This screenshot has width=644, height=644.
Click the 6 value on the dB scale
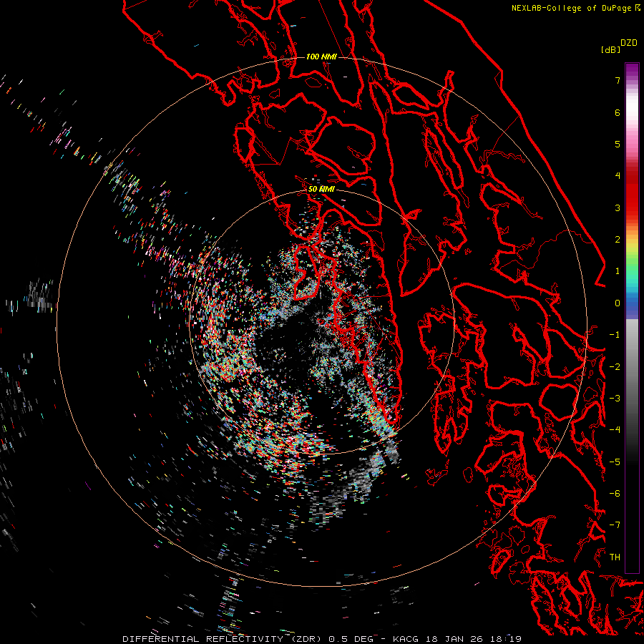(618, 112)
